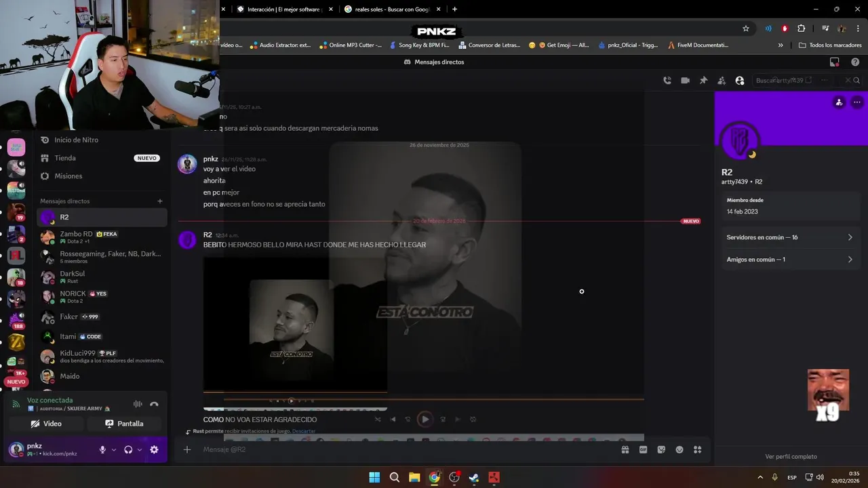Open the apps launcher icon

pyautogui.click(x=697, y=449)
